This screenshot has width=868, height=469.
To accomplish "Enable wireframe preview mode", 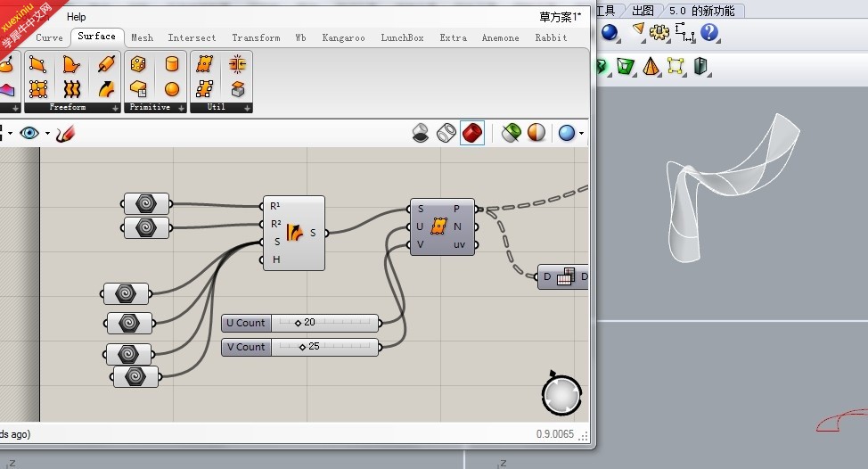I will (x=446, y=133).
